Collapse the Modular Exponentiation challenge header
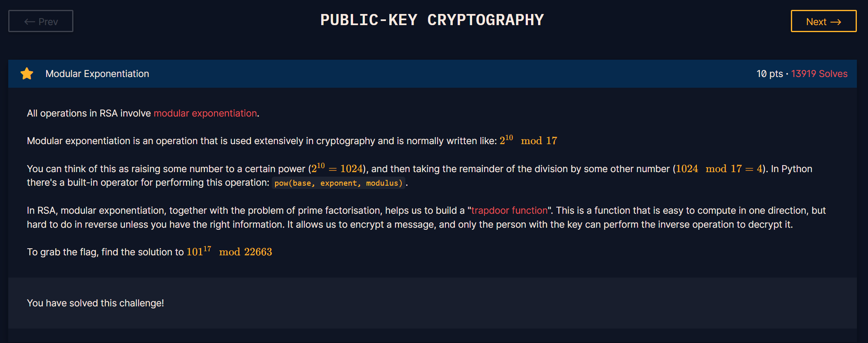The width and height of the screenshot is (868, 343). click(432, 74)
